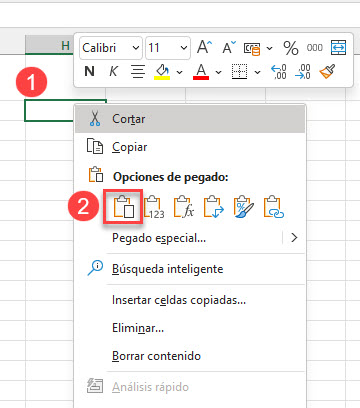The width and height of the screenshot is (360, 408).
Task: Apply yellow fill color bucket
Action: pyautogui.click(x=162, y=72)
